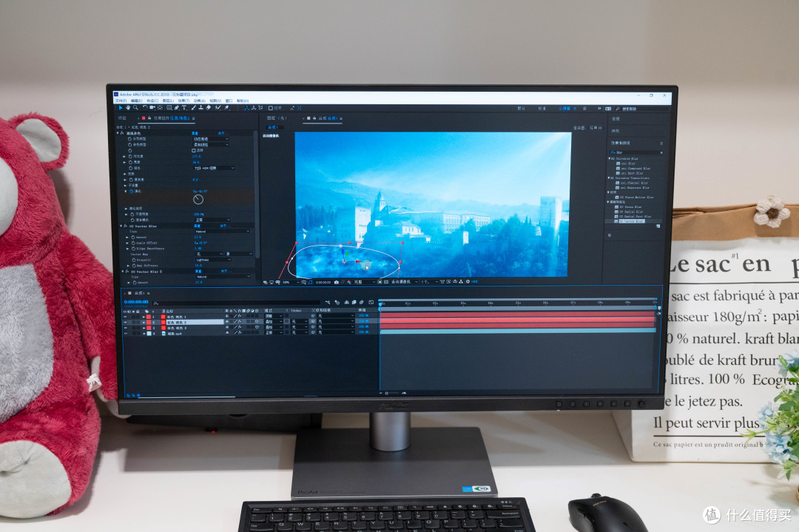The width and height of the screenshot is (799, 532).
Task: Click the reset link of first effect
Action: (x=195, y=133)
